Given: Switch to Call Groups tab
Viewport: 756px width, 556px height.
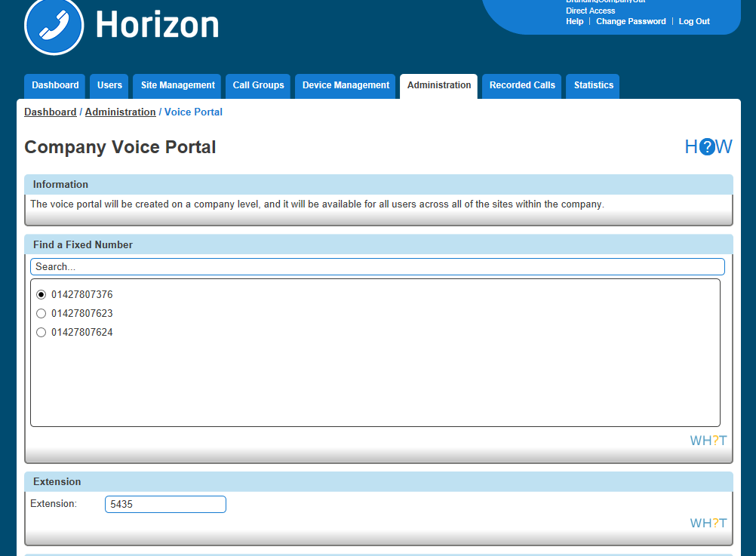Looking at the screenshot, I should click(258, 86).
